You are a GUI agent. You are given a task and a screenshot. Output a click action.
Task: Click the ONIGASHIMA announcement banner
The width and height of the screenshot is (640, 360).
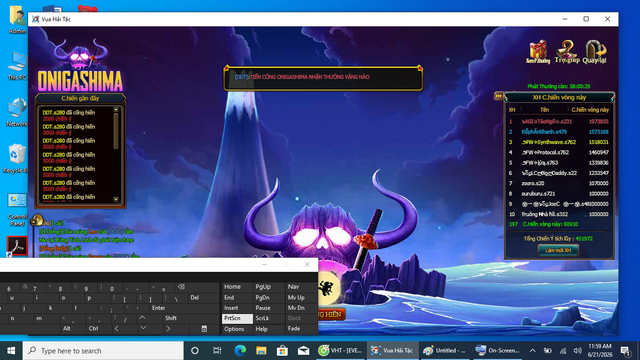tap(323, 78)
